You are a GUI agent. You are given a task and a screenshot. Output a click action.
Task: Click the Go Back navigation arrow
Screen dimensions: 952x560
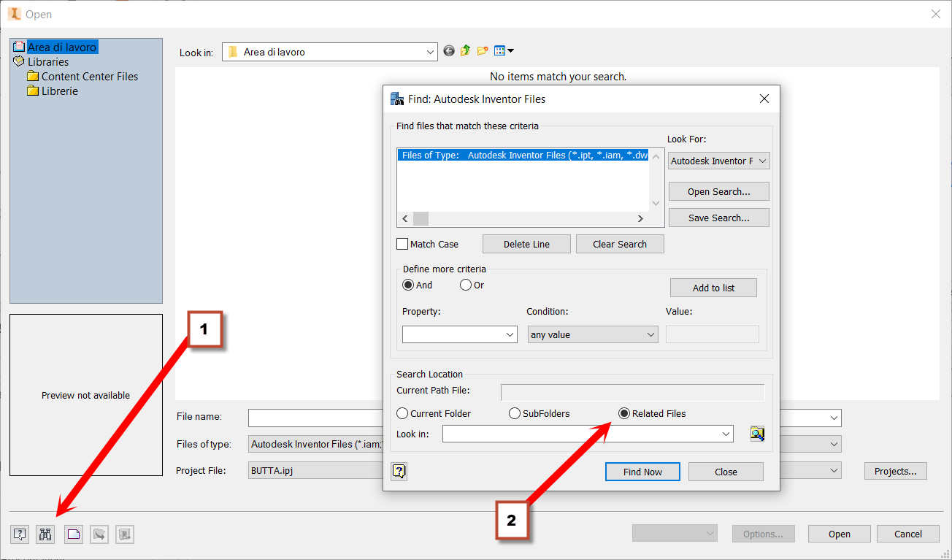point(448,50)
